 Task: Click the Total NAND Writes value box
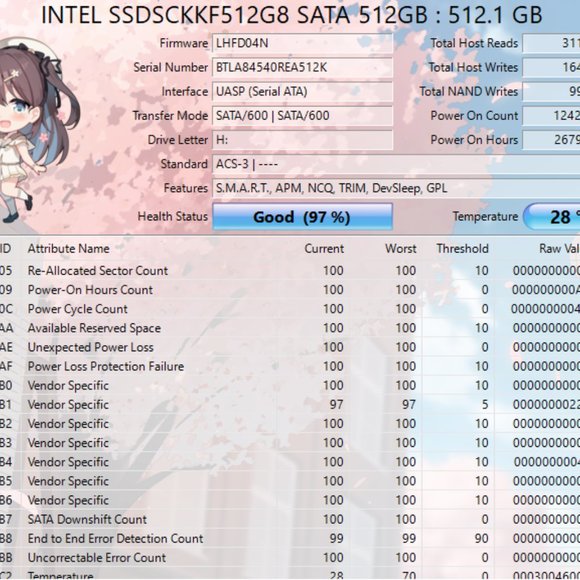(x=551, y=91)
